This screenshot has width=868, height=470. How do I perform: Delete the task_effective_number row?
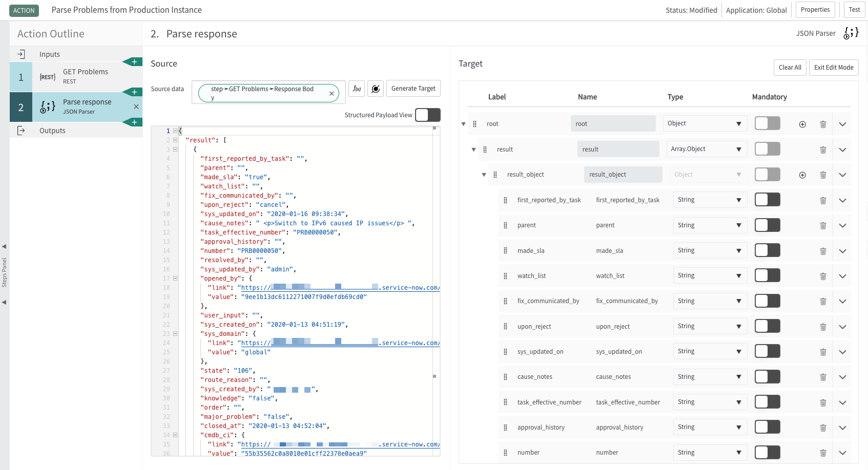(823, 403)
